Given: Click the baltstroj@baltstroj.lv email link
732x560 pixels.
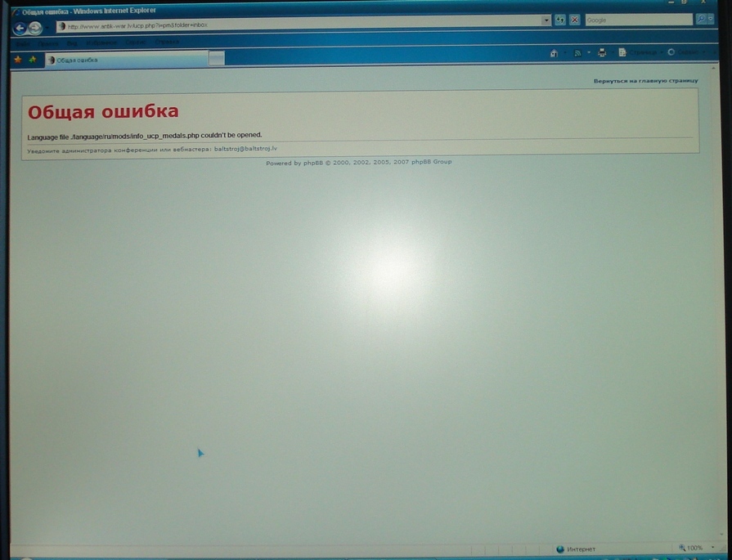Looking at the screenshot, I should click(245, 149).
